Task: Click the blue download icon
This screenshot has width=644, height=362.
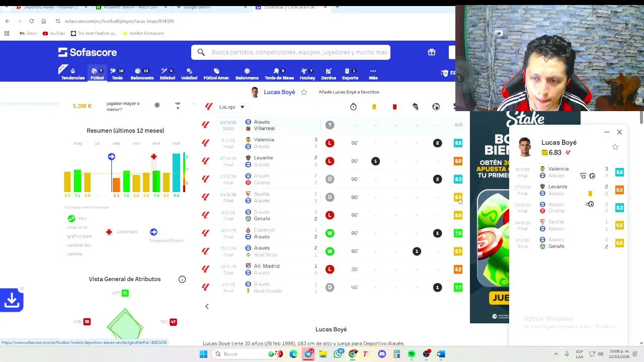Action: pos(12,300)
